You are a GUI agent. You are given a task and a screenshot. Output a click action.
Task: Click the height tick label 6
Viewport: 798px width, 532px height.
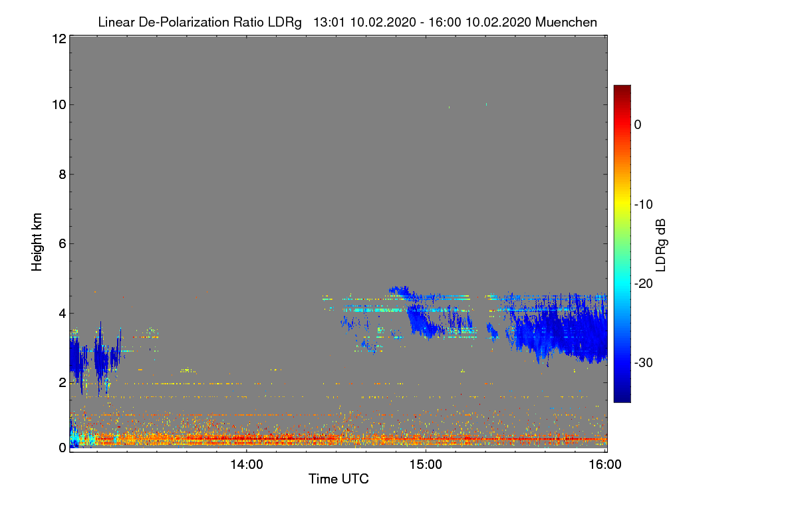(x=61, y=244)
